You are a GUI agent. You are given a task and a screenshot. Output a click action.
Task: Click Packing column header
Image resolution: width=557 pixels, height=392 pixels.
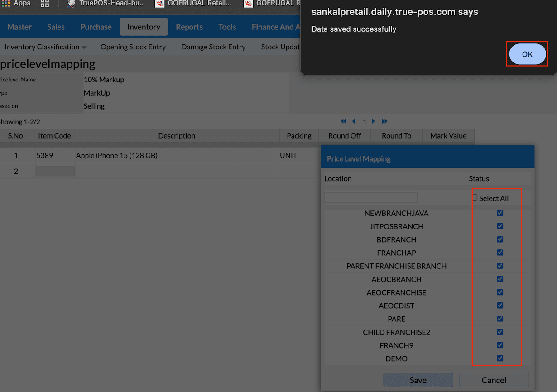point(299,136)
